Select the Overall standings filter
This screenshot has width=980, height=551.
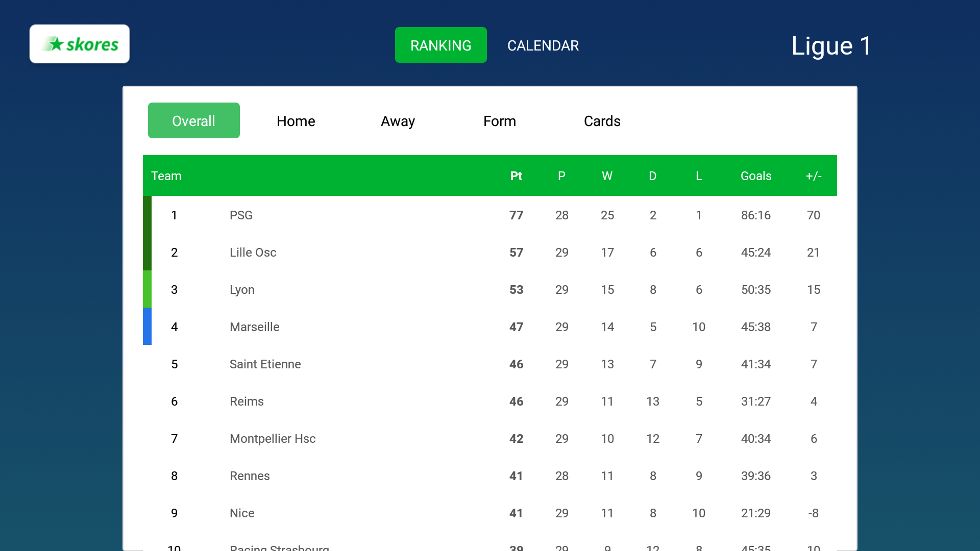click(x=193, y=120)
